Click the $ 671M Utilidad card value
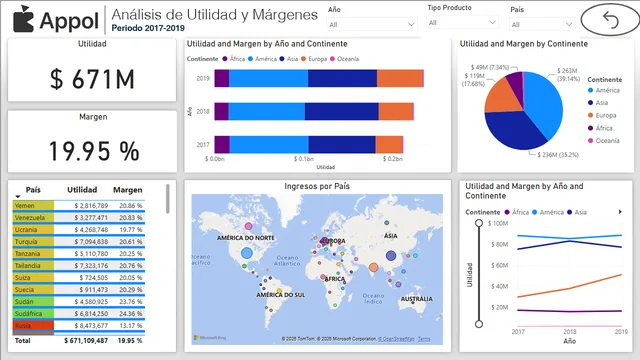 click(92, 79)
